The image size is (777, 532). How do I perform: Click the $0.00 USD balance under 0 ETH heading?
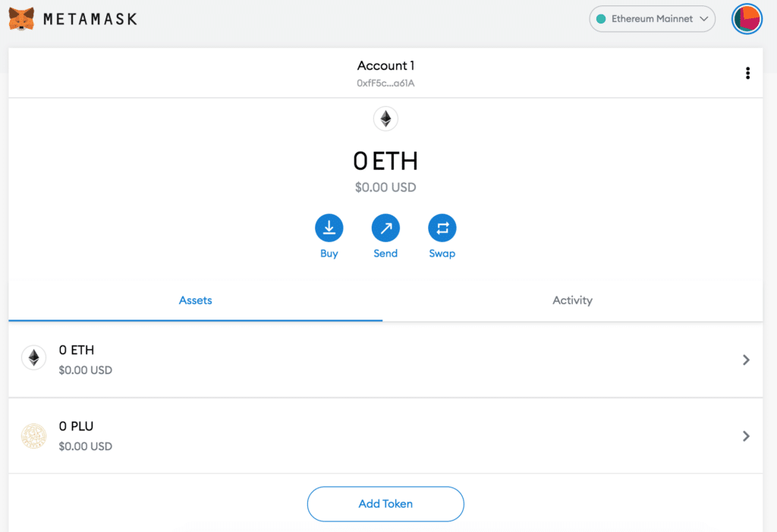(x=385, y=187)
